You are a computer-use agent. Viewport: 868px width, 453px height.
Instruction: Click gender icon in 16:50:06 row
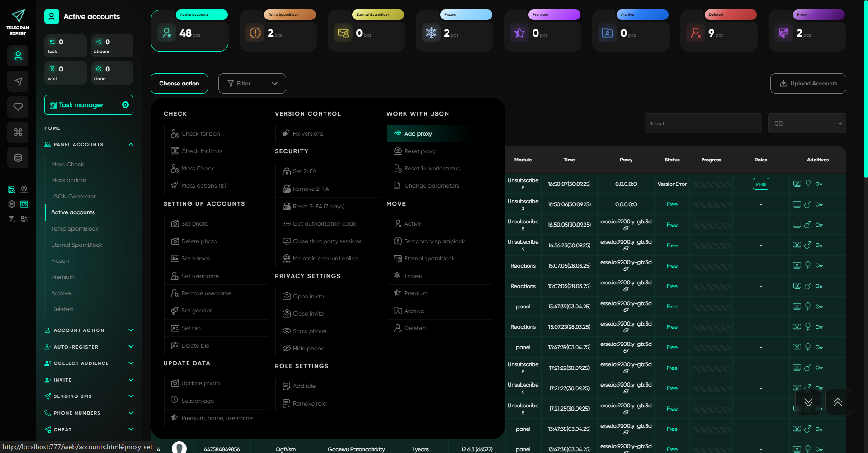(808, 204)
